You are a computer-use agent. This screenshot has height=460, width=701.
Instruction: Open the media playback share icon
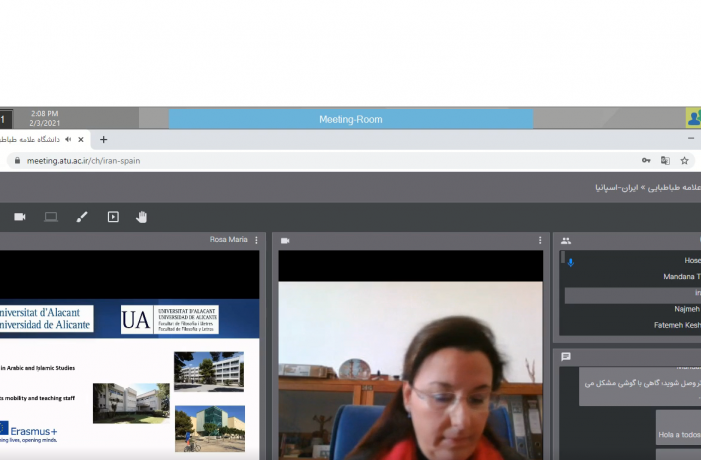click(113, 217)
